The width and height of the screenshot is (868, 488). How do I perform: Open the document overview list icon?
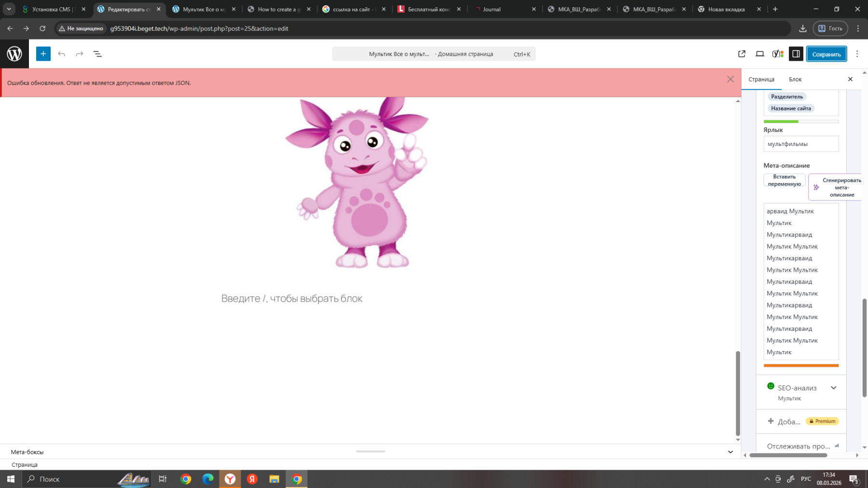pyautogui.click(x=97, y=54)
